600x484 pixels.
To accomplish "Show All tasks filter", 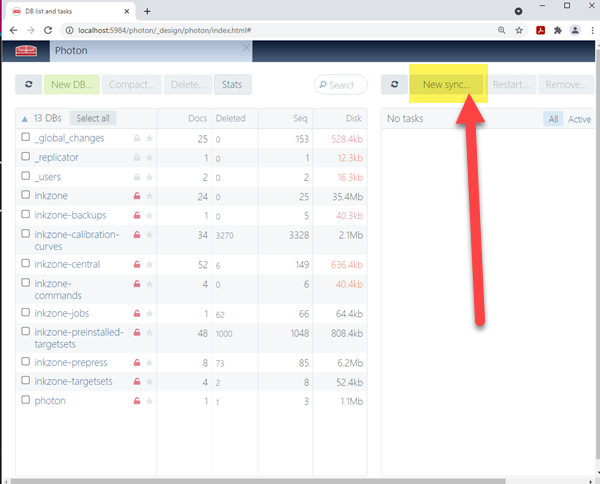I will [x=553, y=119].
